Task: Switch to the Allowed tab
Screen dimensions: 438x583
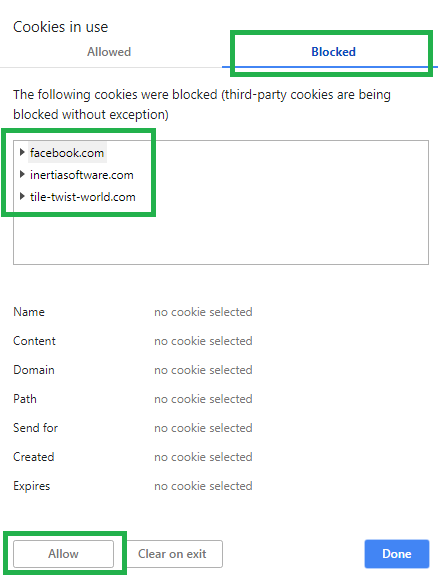Action: 109,52
